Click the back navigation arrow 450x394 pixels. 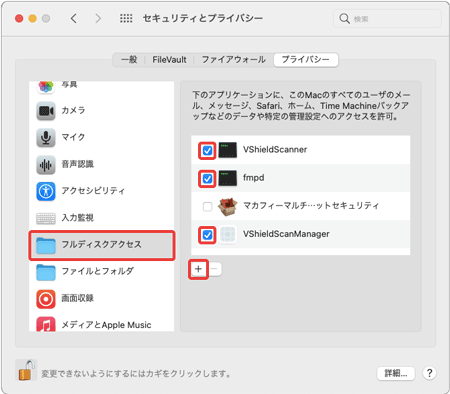[74, 18]
